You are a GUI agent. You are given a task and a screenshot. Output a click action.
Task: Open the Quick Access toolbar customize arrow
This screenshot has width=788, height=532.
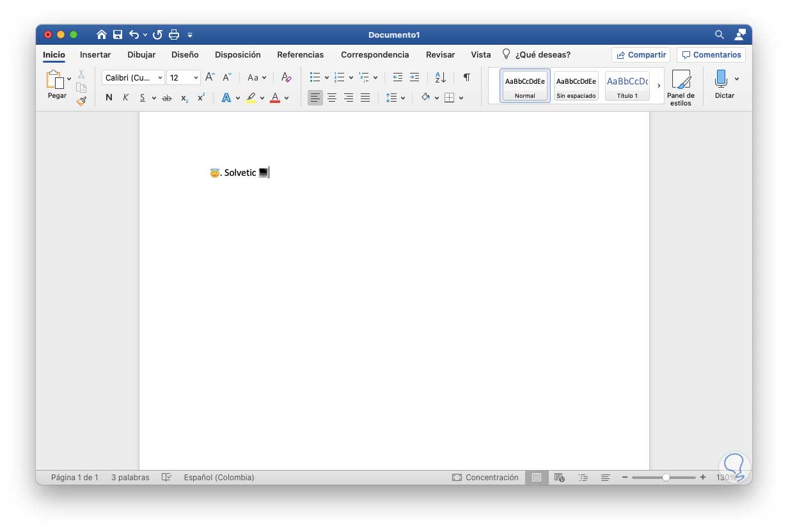[x=190, y=35]
